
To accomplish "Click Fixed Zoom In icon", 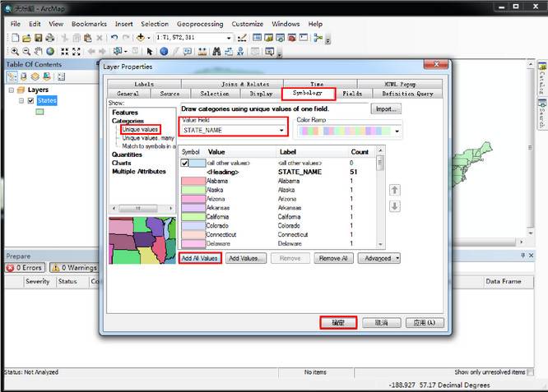I will pyautogui.click(x=64, y=52).
